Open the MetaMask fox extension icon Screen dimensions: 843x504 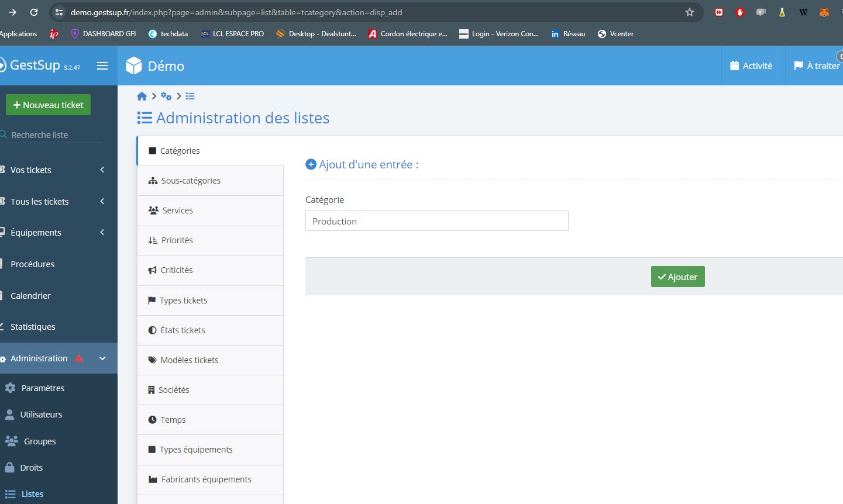pos(824,12)
